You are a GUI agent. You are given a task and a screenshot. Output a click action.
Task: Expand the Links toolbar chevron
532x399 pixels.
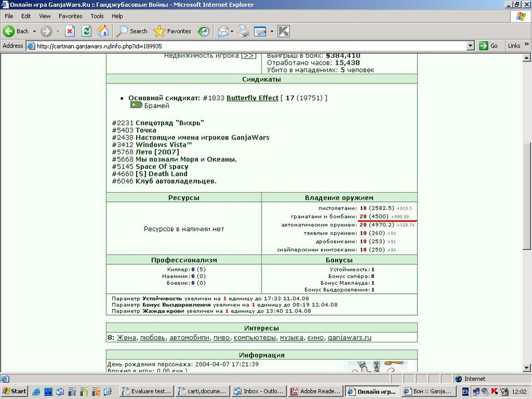pos(527,44)
